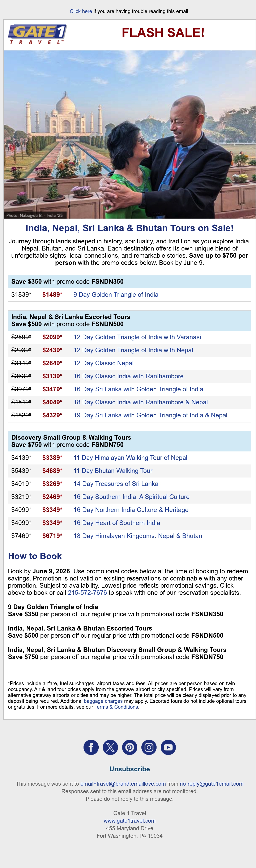Click the Gate 1 Travel logo
Screen dimensions: 256x868
coord(37,34)
